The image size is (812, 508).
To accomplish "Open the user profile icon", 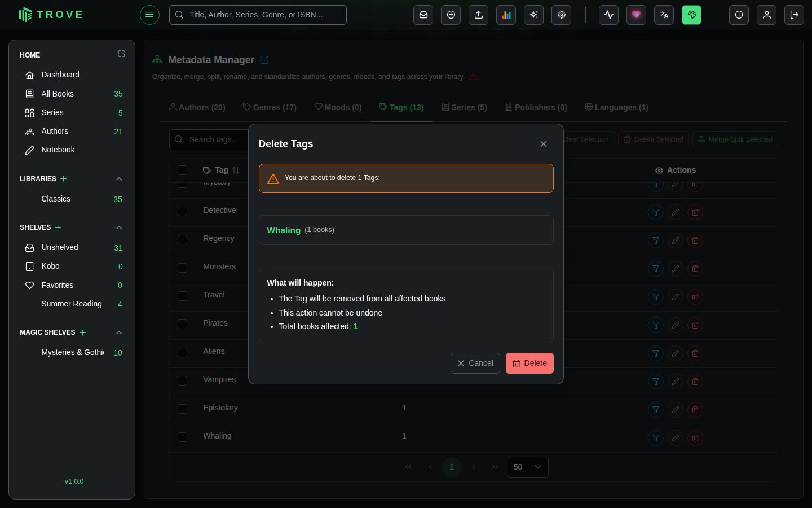I will pos(767,15).
